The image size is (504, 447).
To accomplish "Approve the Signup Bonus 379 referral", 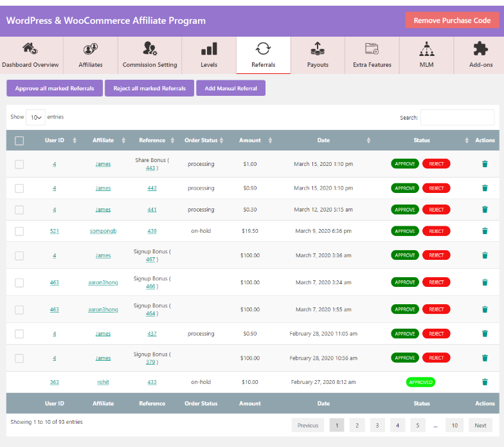I will pyautogui.click(x=405, y=358).
